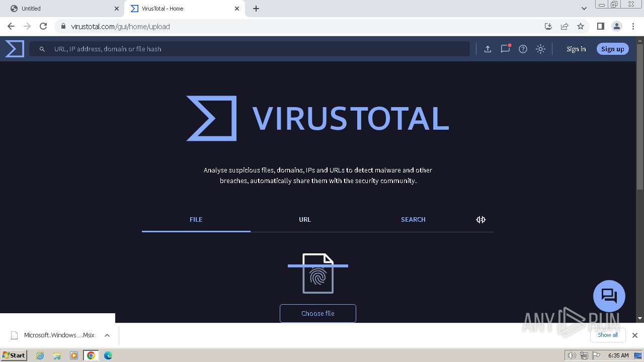The image size is (644, 362).
Task: Open a new browser tab
Action: coord(256,9)
